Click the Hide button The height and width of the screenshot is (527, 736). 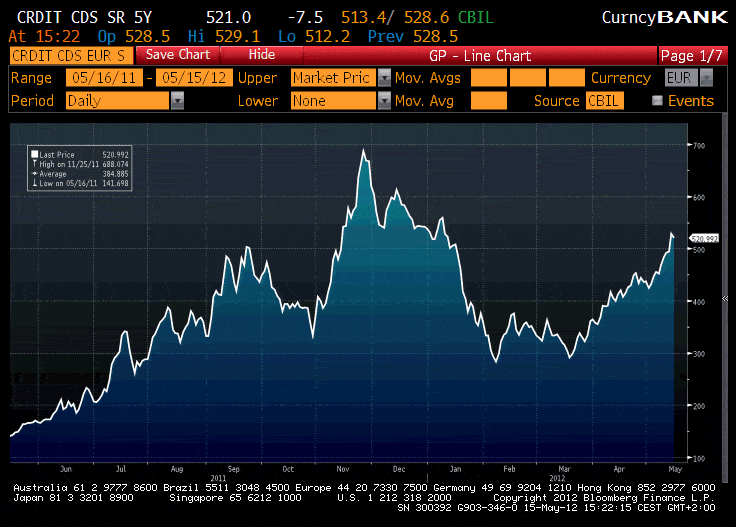tap(261, 55)
